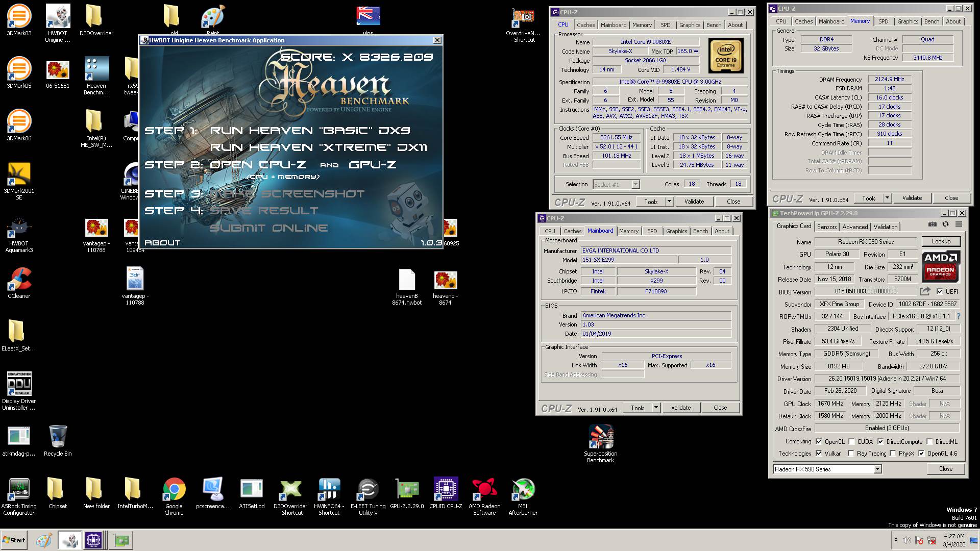Click the Paint icon on the taskbar
Viewport: 980px width, 551px height.
pos(44,540)
